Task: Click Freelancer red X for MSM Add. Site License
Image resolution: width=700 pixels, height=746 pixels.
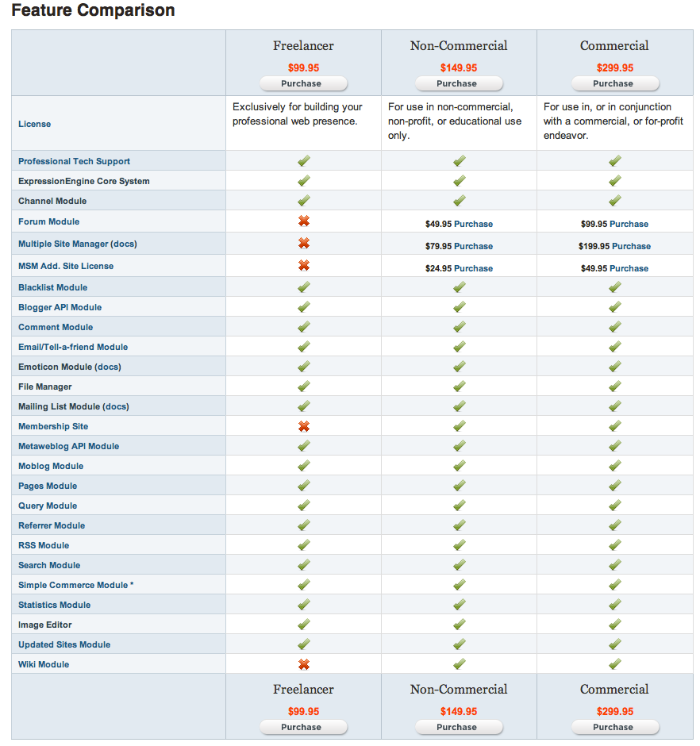Action: click(303, 266)
